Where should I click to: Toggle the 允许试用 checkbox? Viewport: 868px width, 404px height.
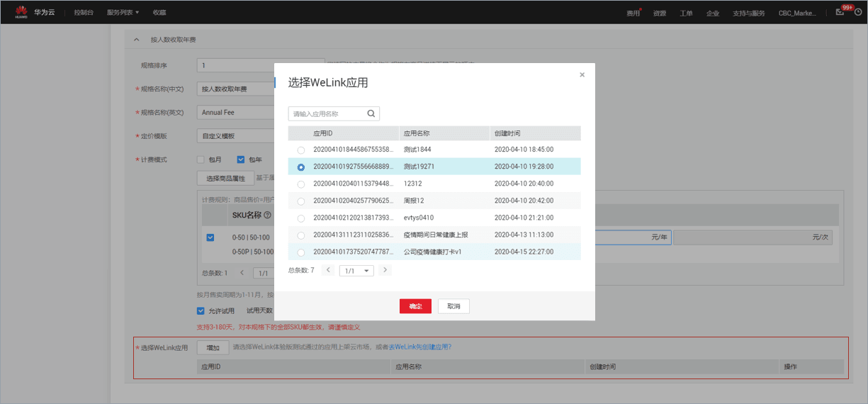pyautogui.click(x=201, y=310)
